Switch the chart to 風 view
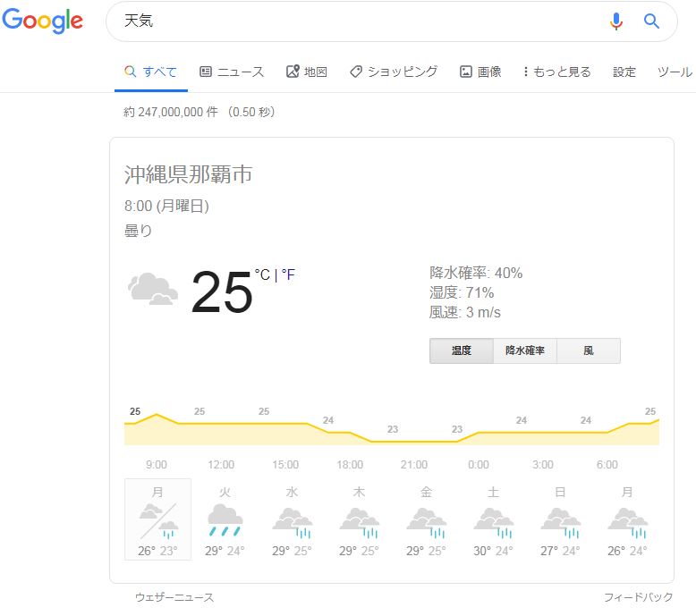This screenshot has height=616, width=696. pyautogui.click(x=588, y=350)
